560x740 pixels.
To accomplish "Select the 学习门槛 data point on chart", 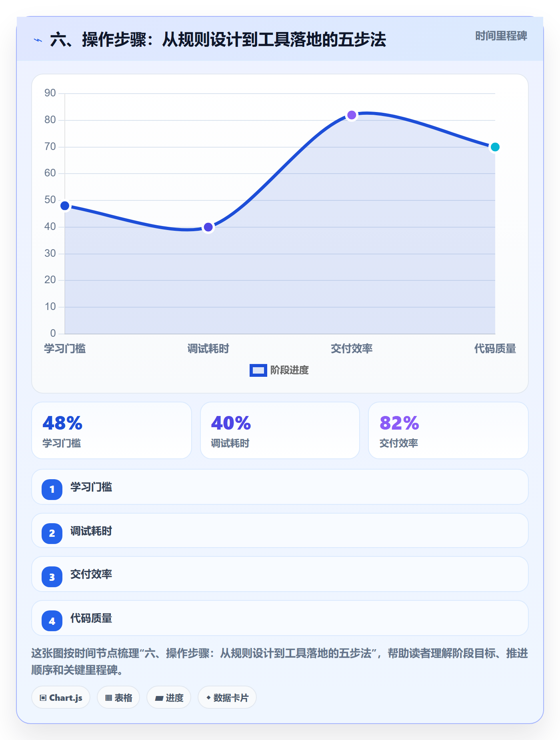I will [65, 206].
